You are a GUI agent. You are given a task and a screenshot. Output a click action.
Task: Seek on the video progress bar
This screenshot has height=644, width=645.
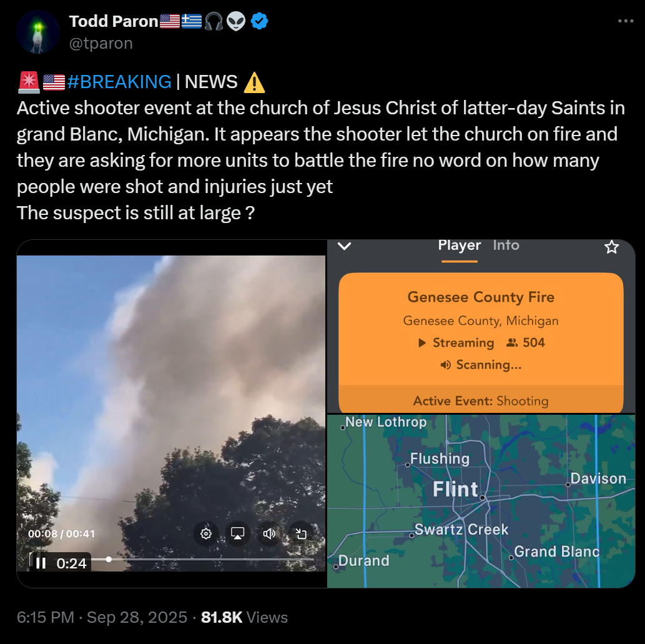pyautogui.click(x=203, y=559)
